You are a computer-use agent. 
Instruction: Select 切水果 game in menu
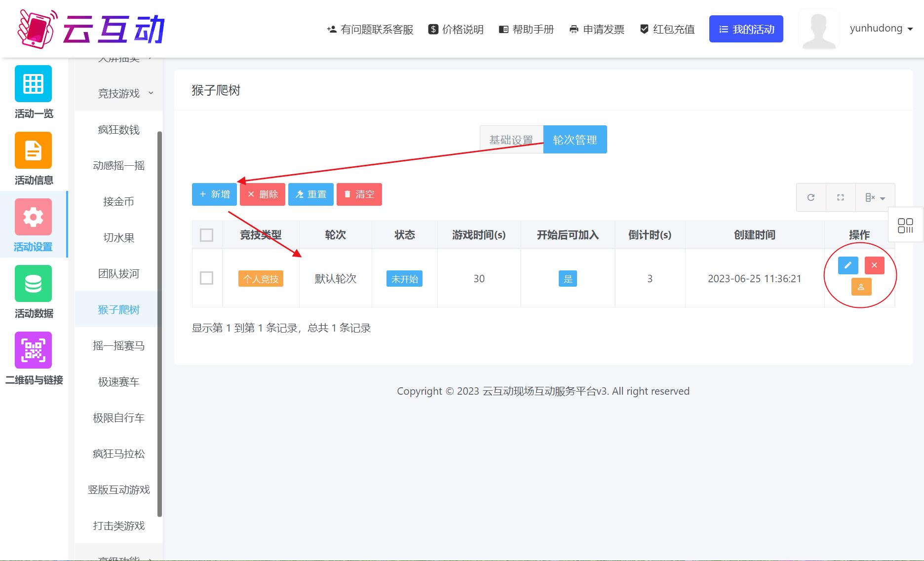coord(119,238)
